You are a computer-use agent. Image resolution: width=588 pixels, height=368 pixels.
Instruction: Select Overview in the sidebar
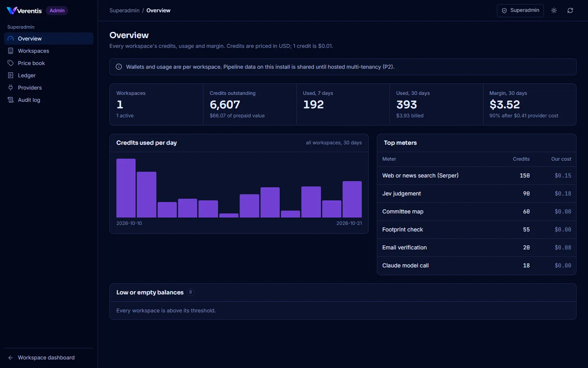pyautogui.click(x=49, y=38)
